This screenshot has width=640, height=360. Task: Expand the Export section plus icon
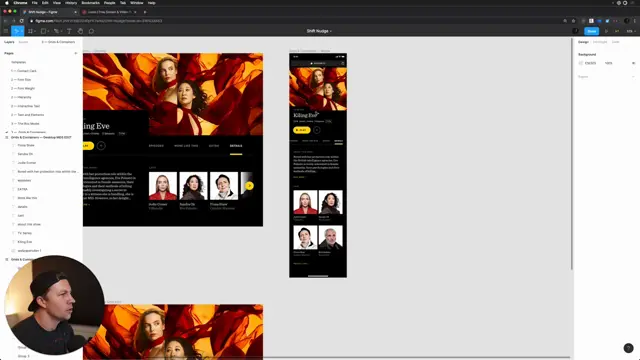pyautogui.click(x=633, y=77)
